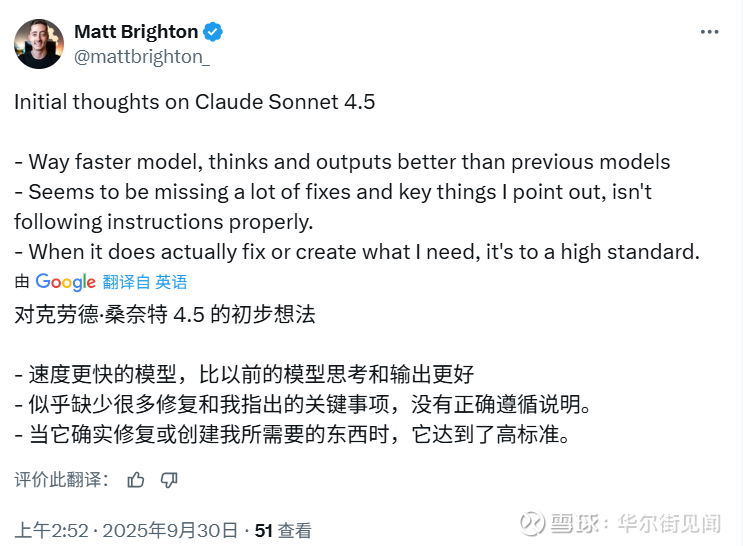743x546 pixels.
Task: Click the Google logo
Action: (x=65, y=282)
